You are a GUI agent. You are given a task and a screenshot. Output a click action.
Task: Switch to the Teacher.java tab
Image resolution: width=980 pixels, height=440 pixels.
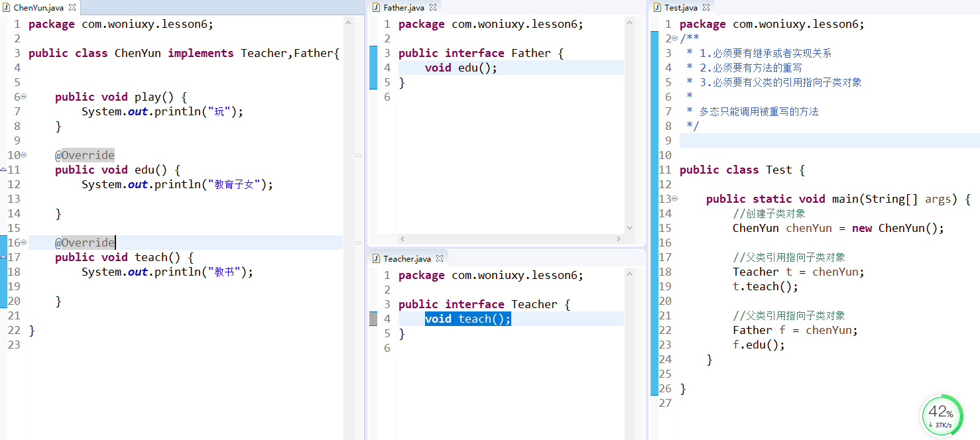[407, 258]
